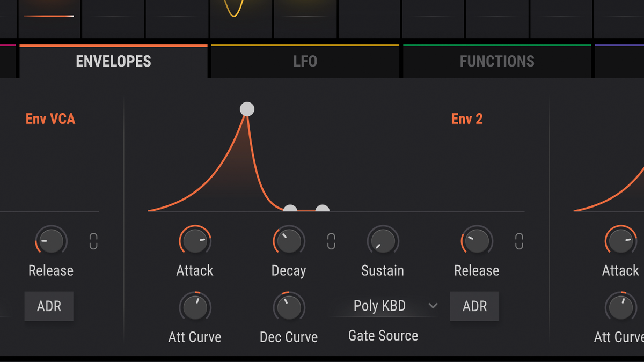Switch to the LFO tab
This screenshot has width=644, height=362.
(x=305, y=61)
